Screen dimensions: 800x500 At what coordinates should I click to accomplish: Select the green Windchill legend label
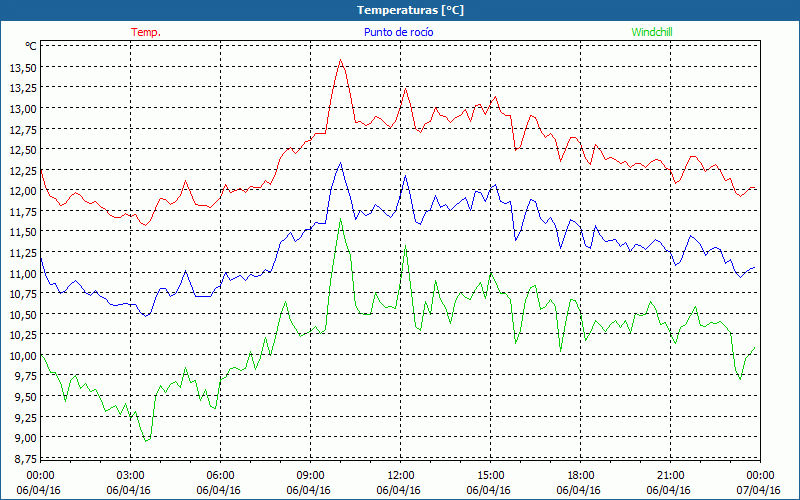coord(652,32)
